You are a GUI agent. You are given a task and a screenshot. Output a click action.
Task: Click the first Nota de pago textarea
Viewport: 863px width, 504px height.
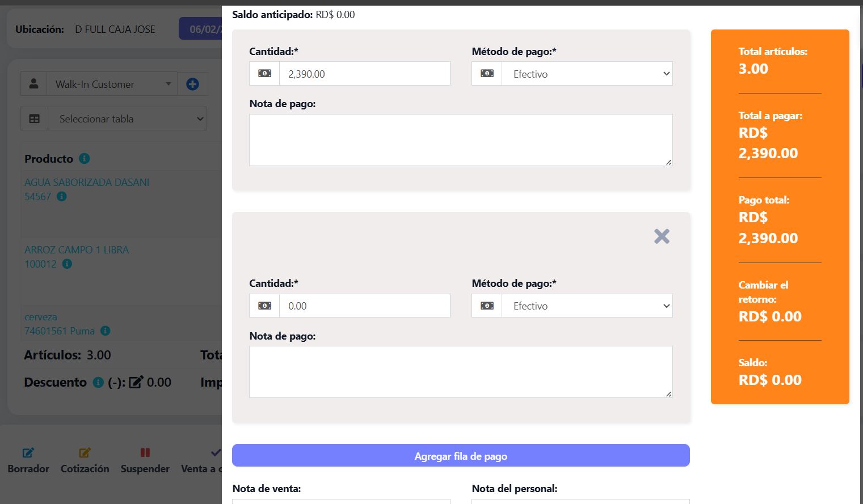point(461,140)
